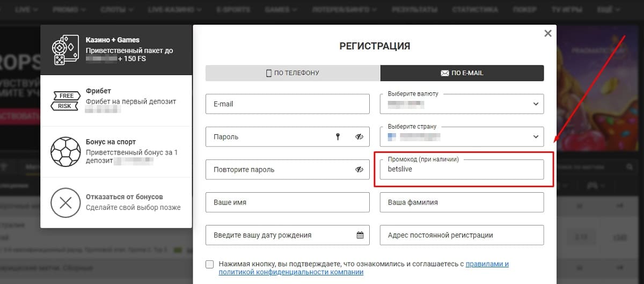Screen dimensions: 644x284
Task: Focus the Пароль input field
Action: click(288, 137)
